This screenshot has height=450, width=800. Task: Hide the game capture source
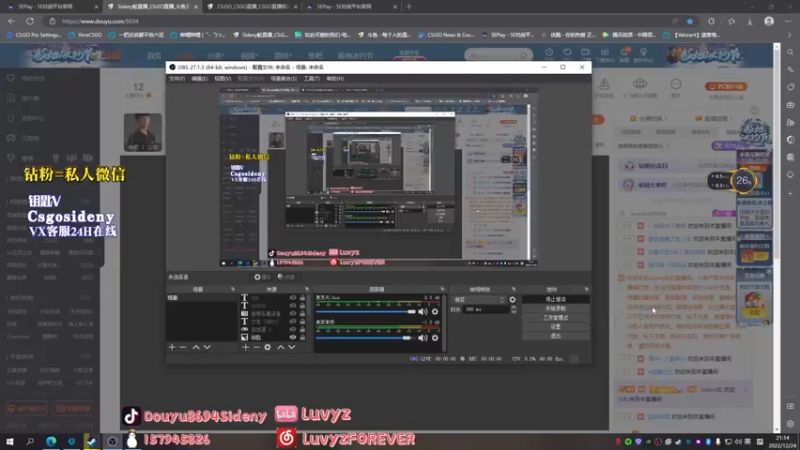coord(293,329)
